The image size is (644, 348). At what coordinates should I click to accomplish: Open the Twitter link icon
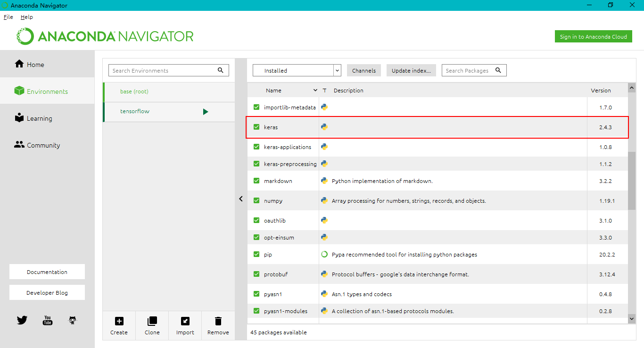click(22, 321)
